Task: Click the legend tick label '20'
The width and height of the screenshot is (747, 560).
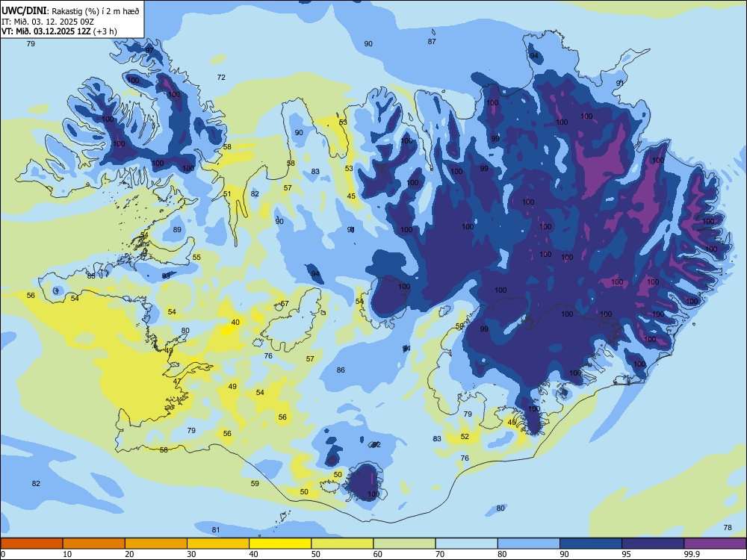Action: 129,554
